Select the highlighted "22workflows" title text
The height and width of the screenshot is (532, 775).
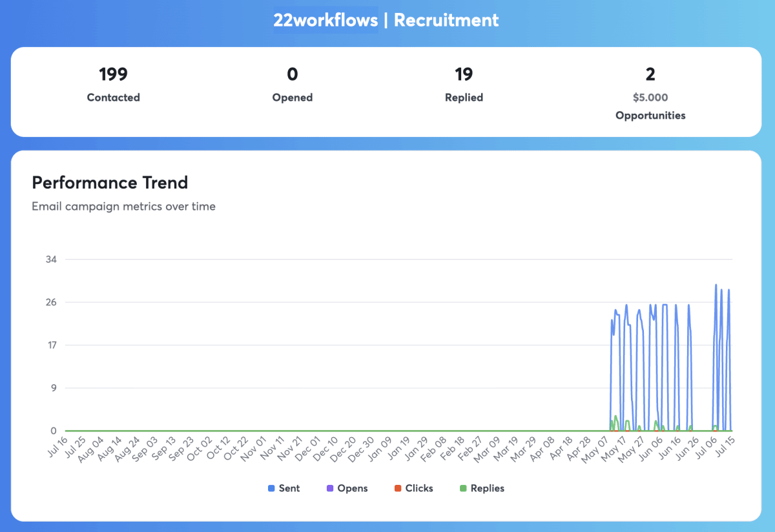(x=325, y=20)
